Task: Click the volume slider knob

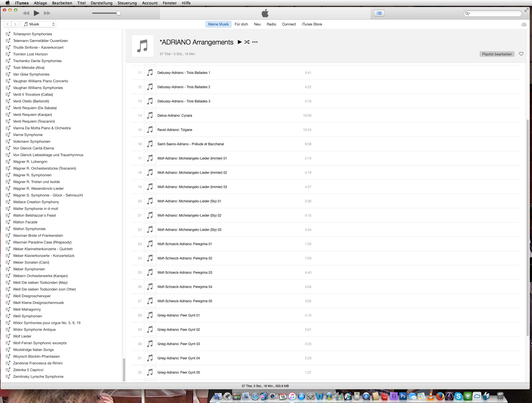Action: (119, 13)
